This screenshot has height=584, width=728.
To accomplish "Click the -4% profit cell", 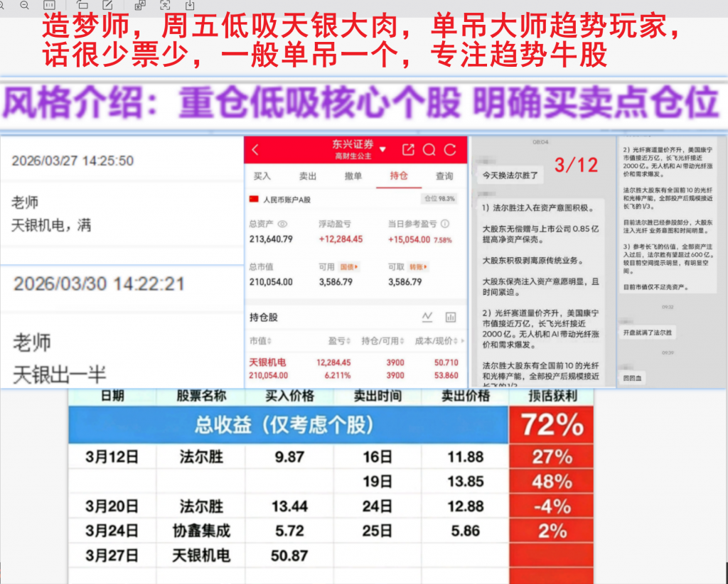I will (x=552, y=506).
